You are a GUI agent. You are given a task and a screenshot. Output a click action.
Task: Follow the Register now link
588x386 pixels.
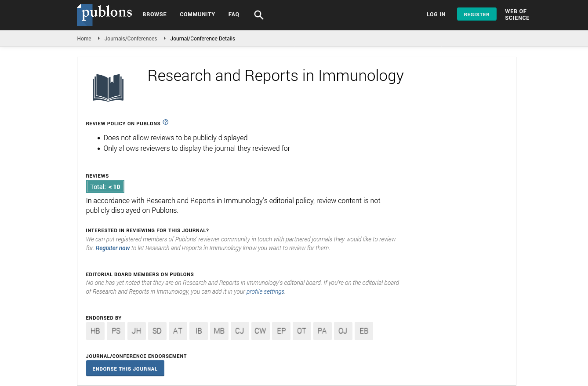113,248
